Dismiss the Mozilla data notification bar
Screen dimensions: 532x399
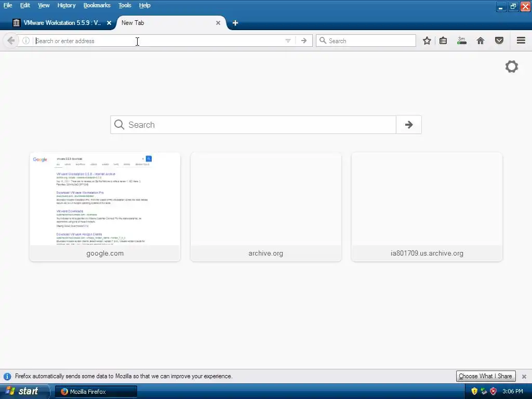[x=524, y=376]
